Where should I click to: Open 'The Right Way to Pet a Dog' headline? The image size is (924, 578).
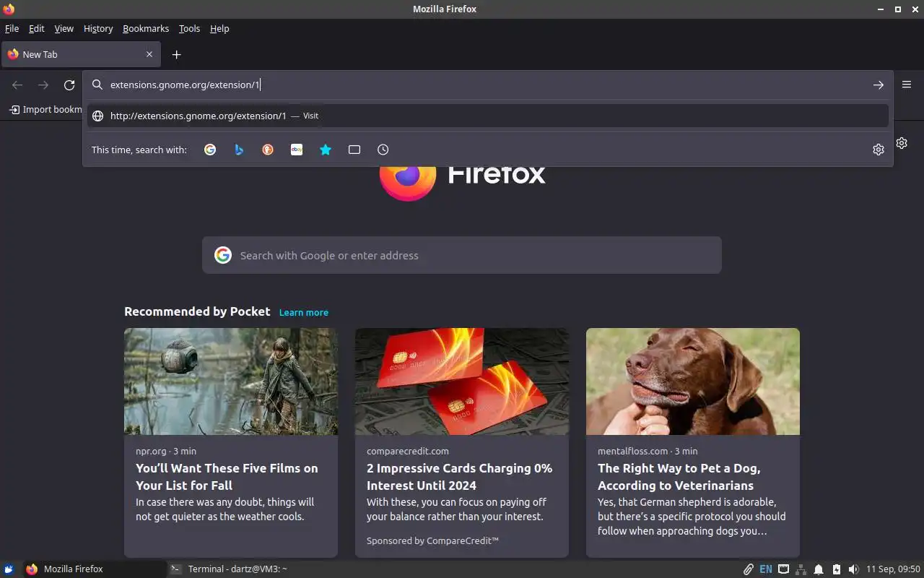(679, 477)
